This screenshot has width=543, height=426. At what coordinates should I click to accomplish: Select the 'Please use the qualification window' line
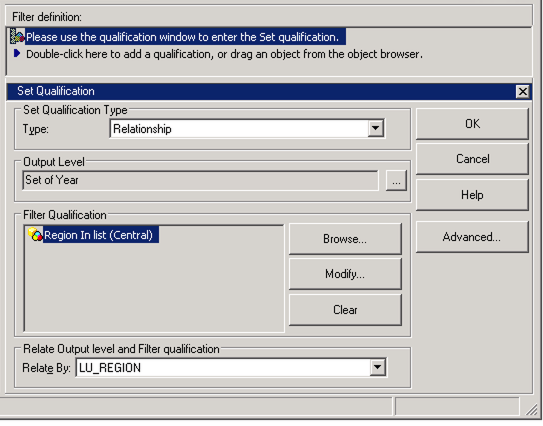tap(186, 37)
